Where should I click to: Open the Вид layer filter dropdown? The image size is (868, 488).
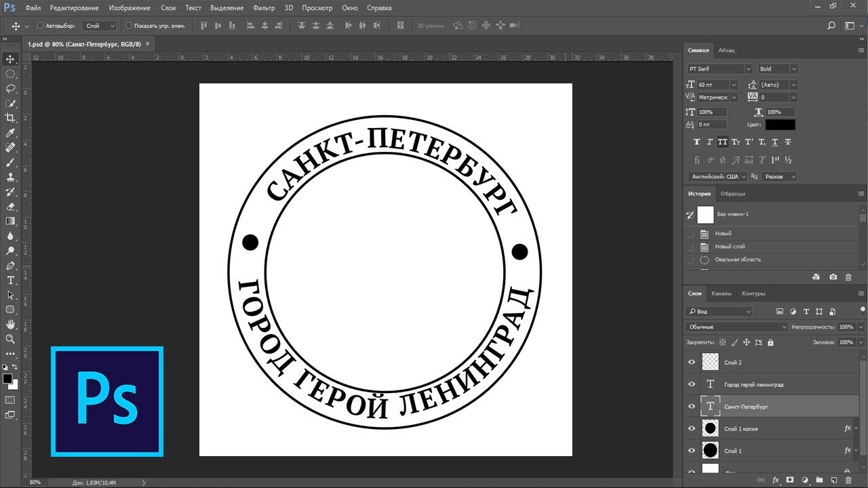pos(719,312)
